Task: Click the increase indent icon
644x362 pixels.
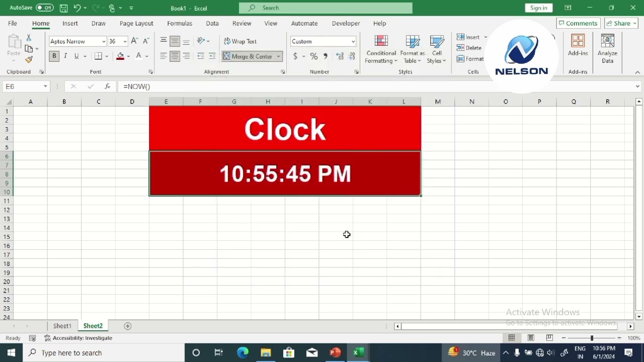Action: tap(212, 56)
